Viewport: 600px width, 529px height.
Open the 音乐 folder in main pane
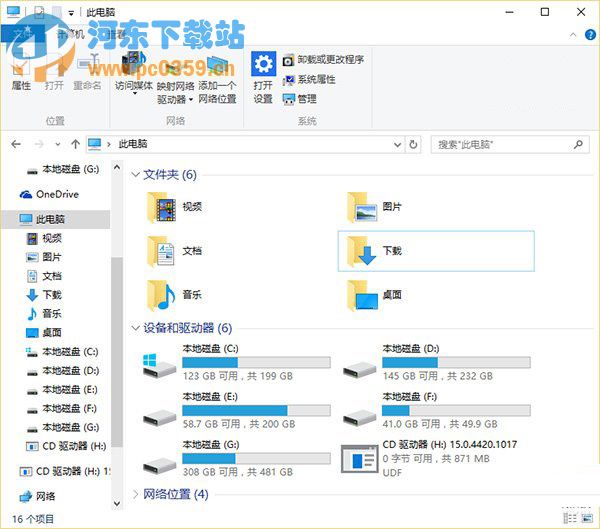click(x=174, y=295)
